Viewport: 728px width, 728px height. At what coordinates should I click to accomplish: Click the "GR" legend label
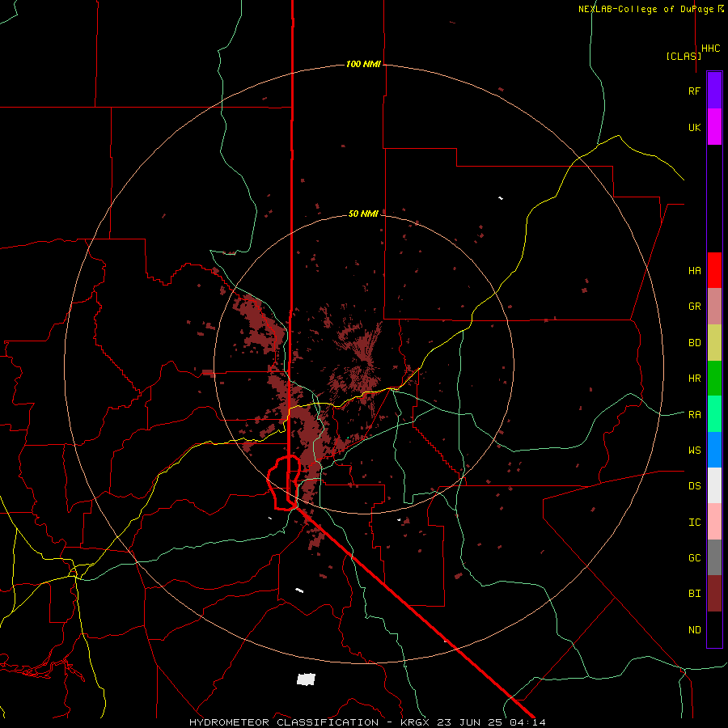coord(694,307)
